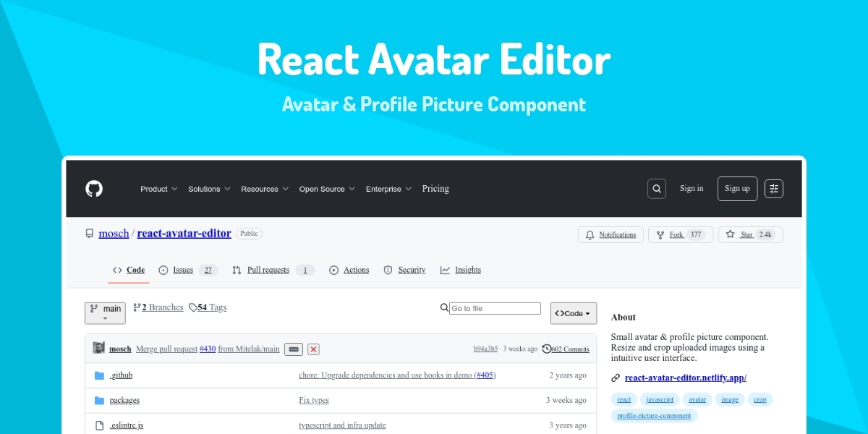Viewport: 868px width, 434px height.
Task: Click the history clock icon near 602 Commits
Action: click(547, 349)
